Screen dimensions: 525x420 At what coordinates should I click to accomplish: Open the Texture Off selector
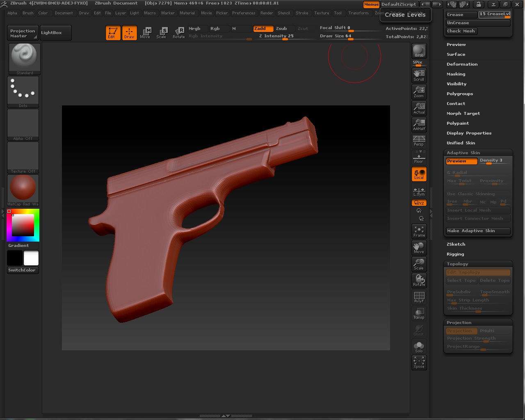pos(23,157)
